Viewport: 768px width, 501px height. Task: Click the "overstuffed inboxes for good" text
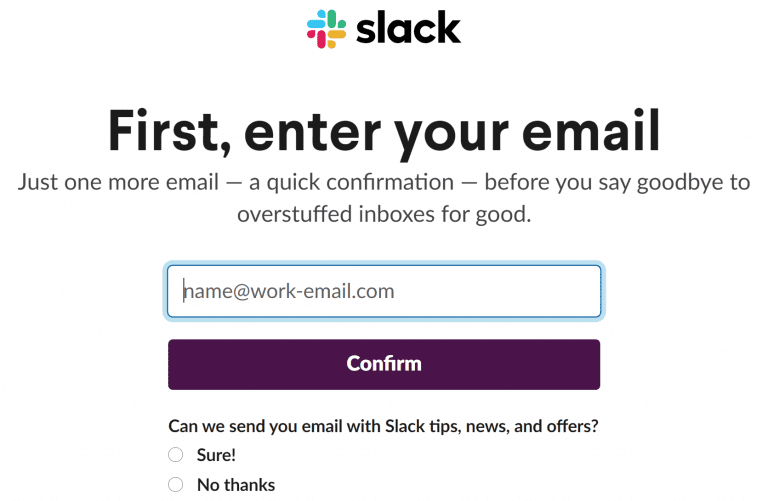(384, 214)
